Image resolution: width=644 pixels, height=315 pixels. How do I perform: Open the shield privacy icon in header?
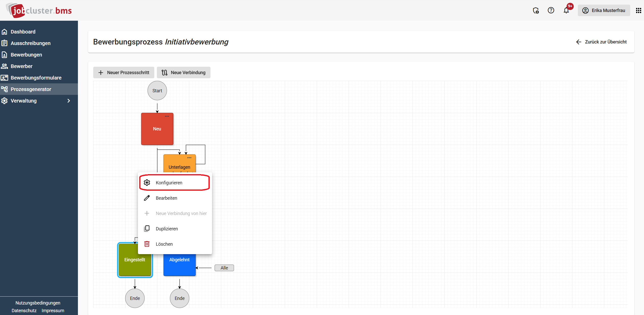tap(536, 10)
